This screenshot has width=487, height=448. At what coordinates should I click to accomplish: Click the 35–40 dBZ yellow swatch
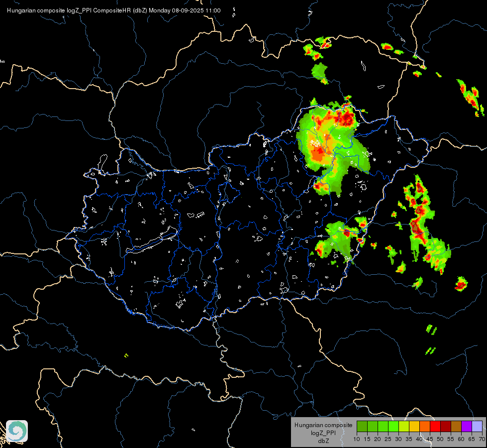coord(414,426)
